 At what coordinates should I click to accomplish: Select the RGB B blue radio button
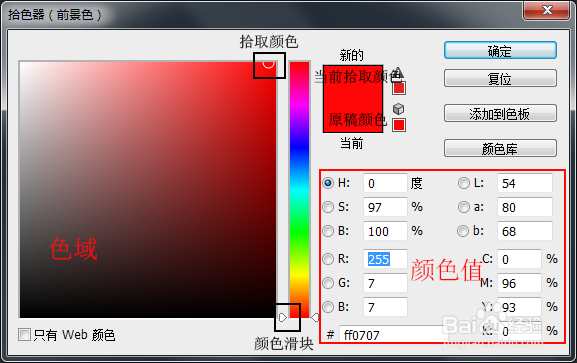point(328,307)
